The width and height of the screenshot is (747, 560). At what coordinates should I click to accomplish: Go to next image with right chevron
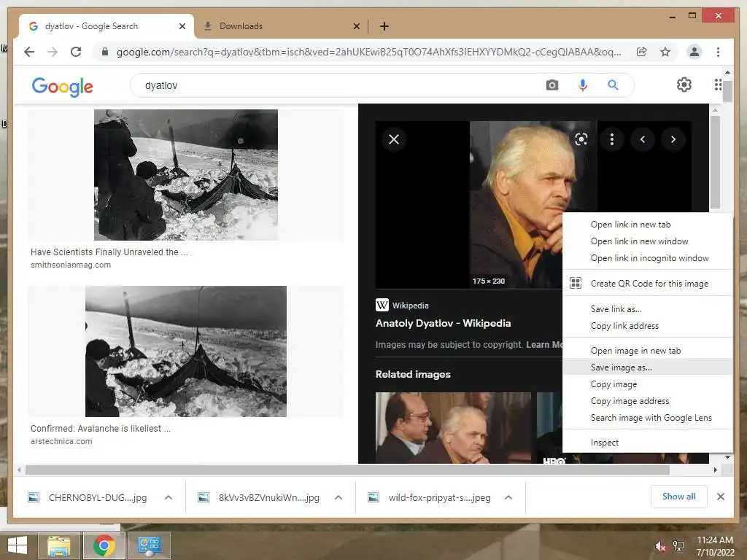tap(673, 139)
